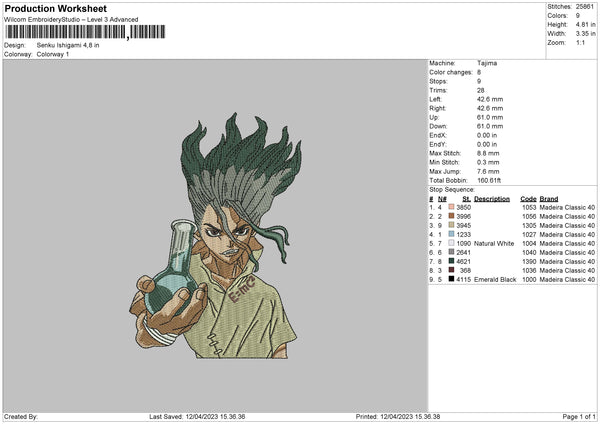Click the color swatch for thread 3850
This screenshot has height=424, width=600.
[451, 207]
